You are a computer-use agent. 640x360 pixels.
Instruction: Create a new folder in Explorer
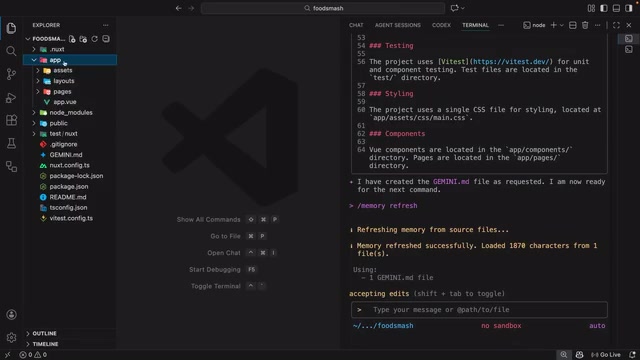[83, 39]
